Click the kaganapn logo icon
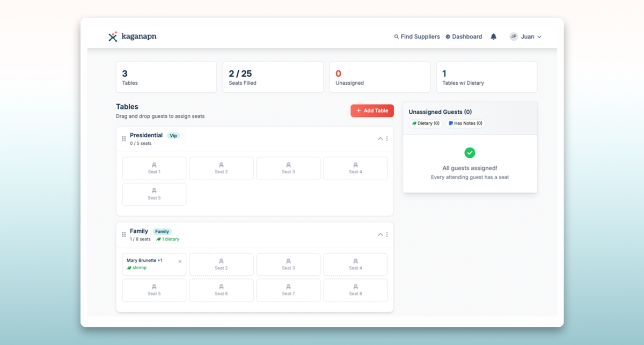This screenshot has height=345, width=644. 113,36
